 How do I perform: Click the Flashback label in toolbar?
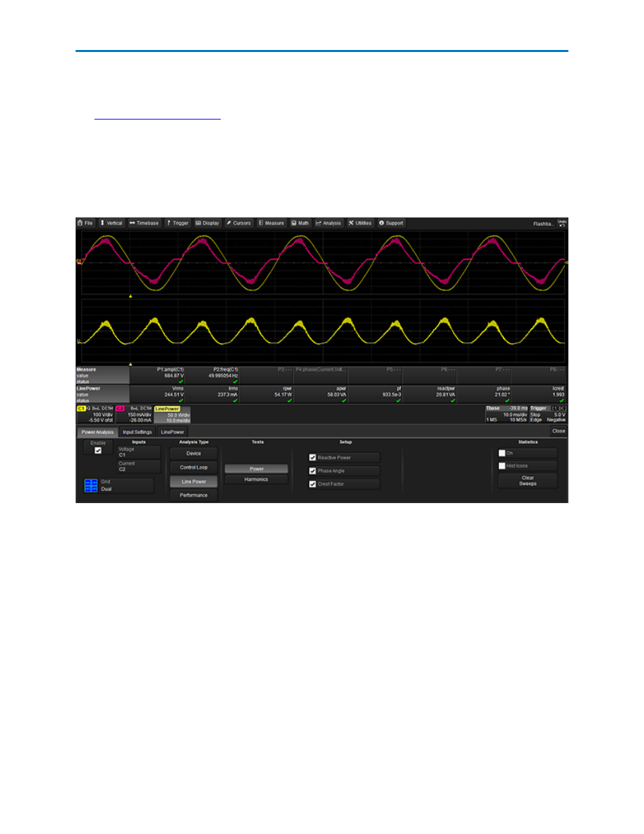click(543, 224)
